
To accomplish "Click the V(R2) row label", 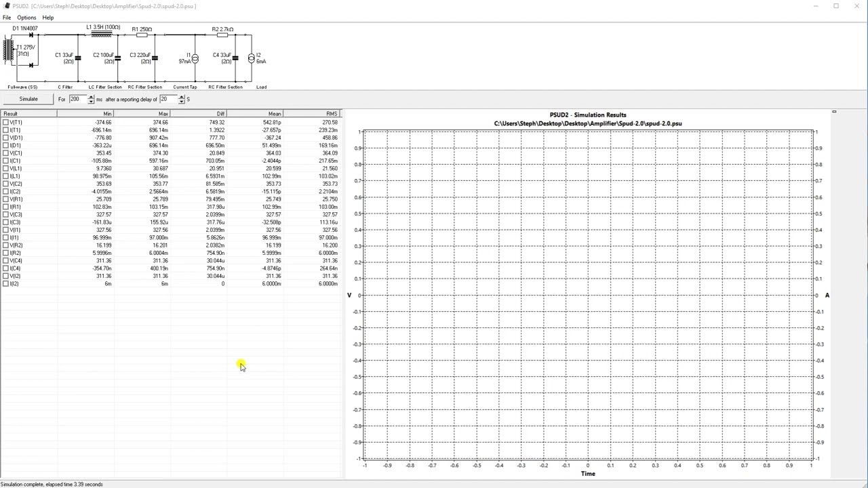I will [16, 245].
